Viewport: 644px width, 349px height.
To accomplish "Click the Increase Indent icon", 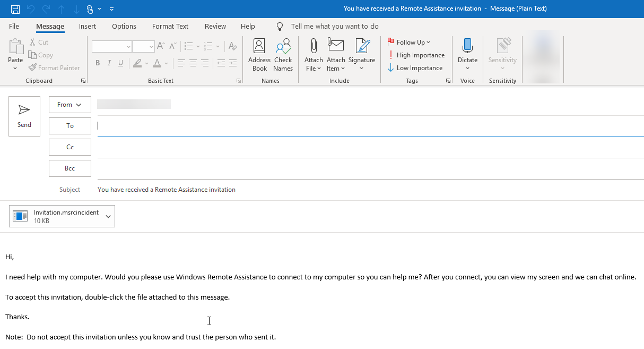I will coord(233,63).
